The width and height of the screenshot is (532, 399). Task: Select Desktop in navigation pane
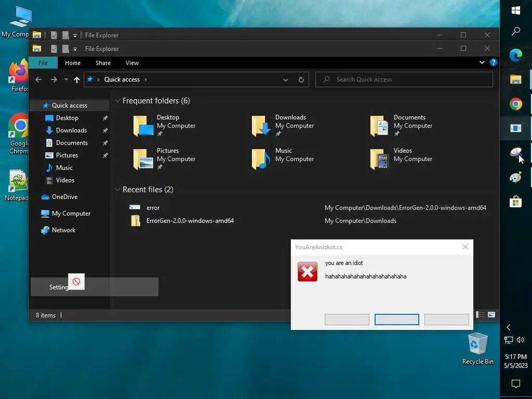[67, 118]
